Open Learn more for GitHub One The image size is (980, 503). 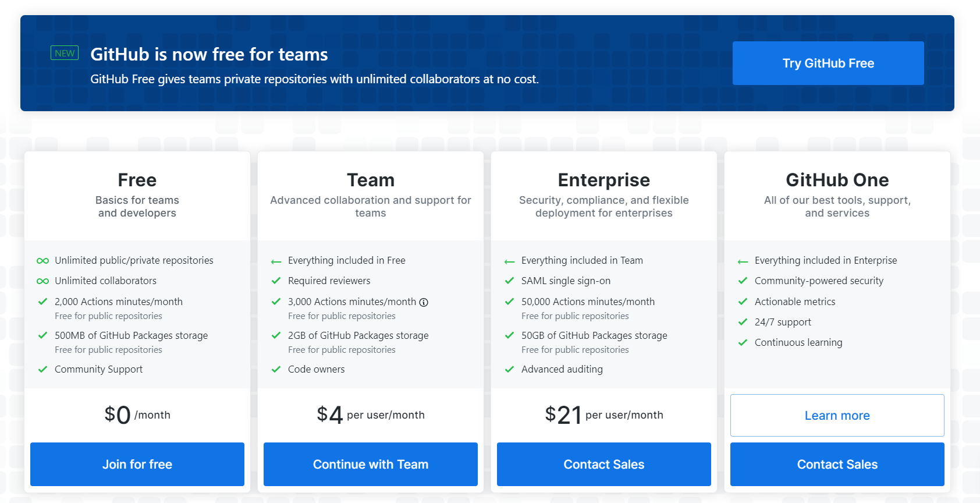click(x=837, y=415)
